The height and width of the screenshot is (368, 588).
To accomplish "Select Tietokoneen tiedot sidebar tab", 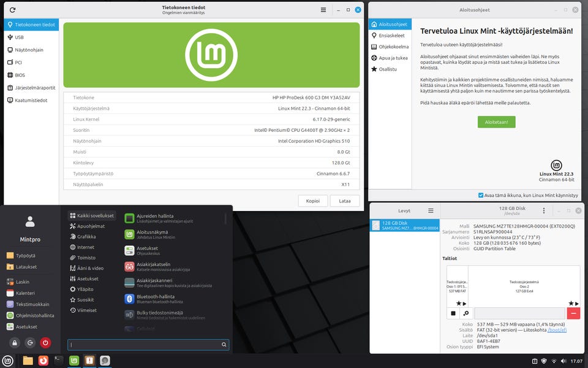I will [x=31, y=25].
